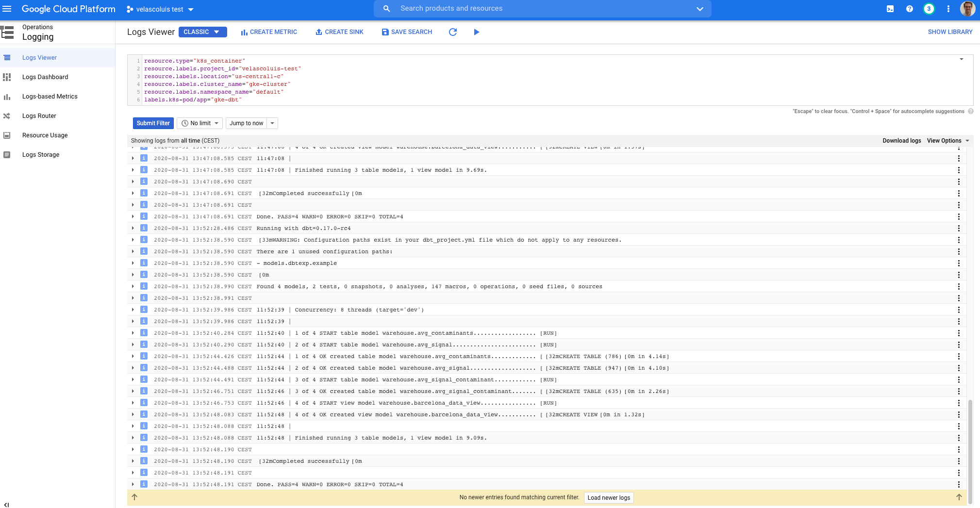Click Download logs

[x=901, y=141]
